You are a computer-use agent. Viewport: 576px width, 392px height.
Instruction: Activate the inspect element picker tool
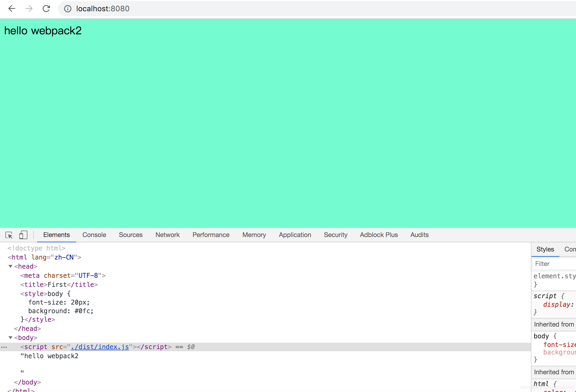coord(9,235)
